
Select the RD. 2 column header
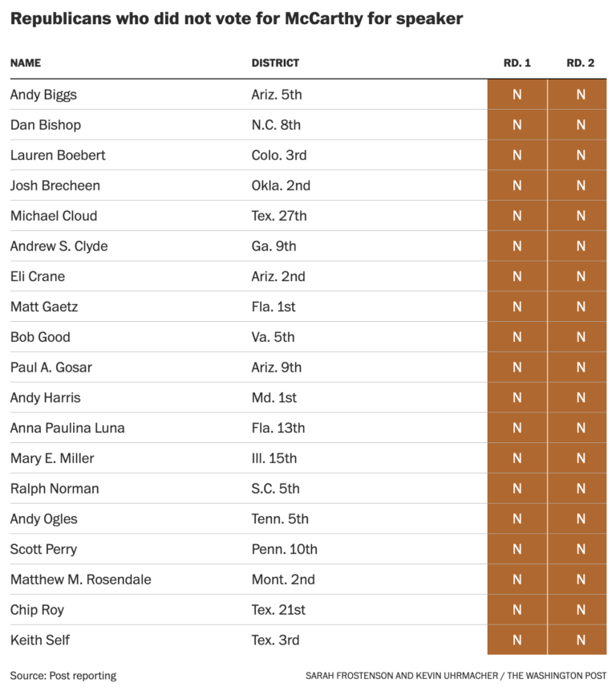pyautogui.click(x=580, y=63)
